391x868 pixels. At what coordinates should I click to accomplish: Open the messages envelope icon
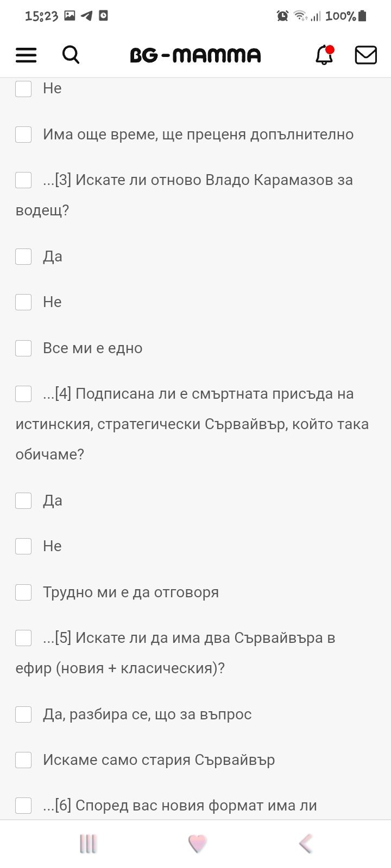tap(365, 55)
